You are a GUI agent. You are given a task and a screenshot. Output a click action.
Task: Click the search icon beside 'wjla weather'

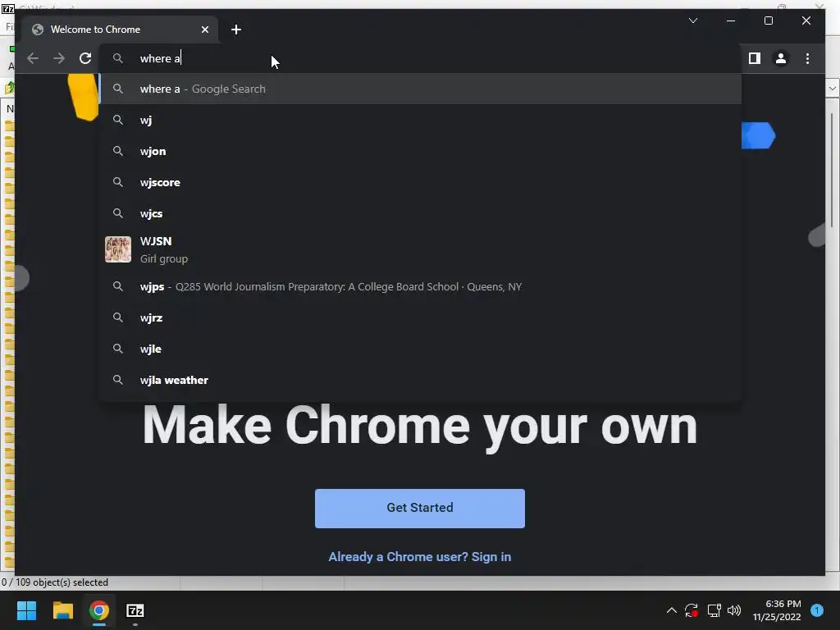(x=118, y=380)
